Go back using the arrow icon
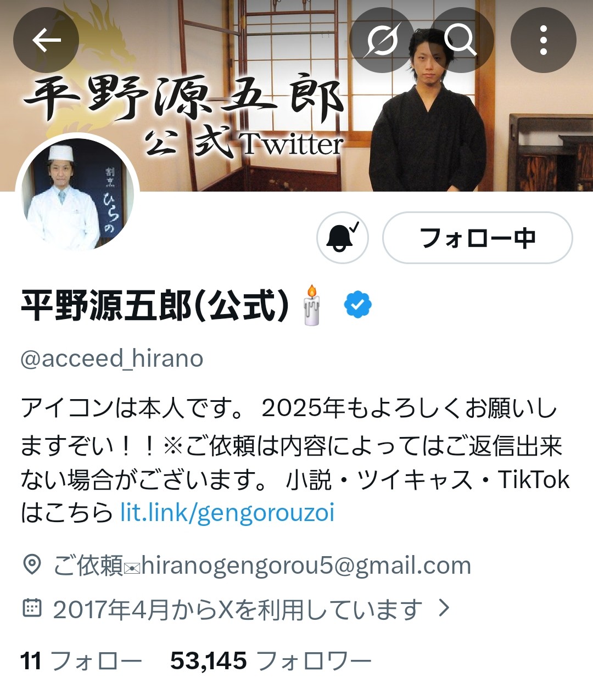 [46, 40]
